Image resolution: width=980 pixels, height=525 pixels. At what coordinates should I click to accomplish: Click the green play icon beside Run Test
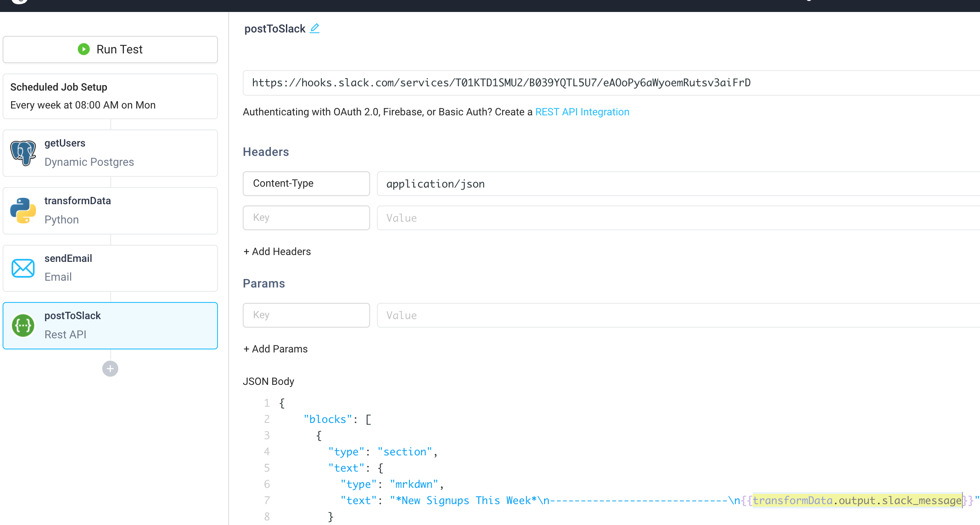click(x=84, y=49)
